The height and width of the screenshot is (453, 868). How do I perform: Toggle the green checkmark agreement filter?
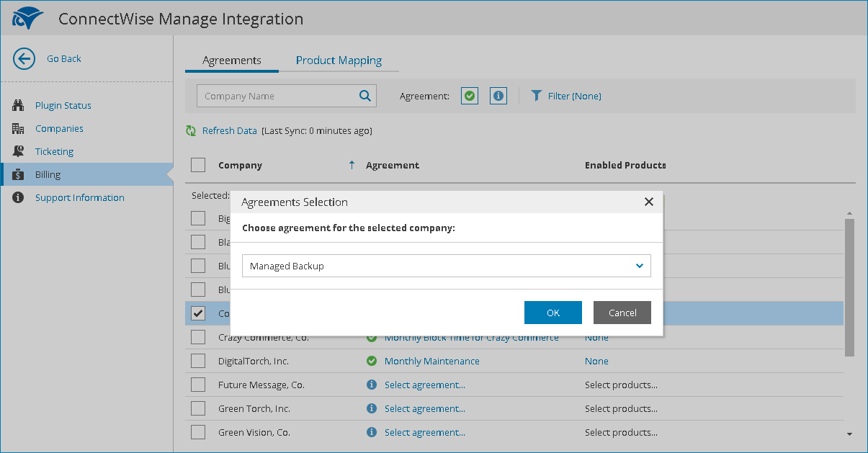point(470,96)
